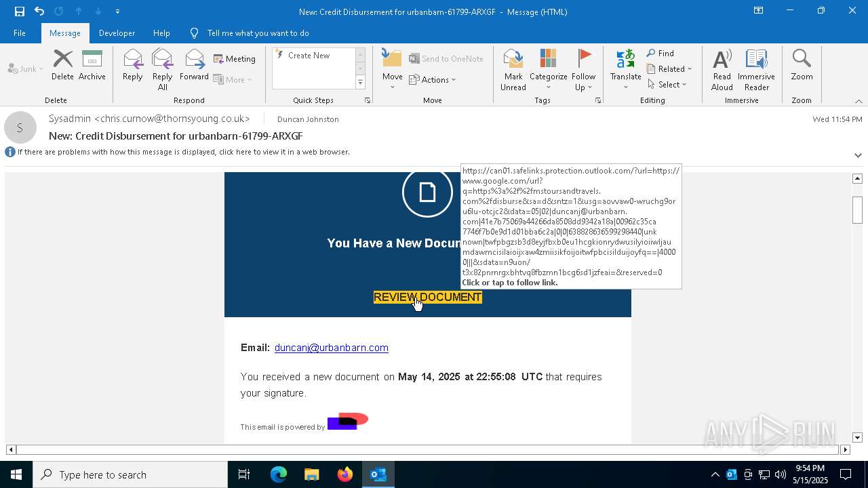868x488 pixels.
Task: Launch Microsoft Edge from the taskbar
Action: coord(279,474)
